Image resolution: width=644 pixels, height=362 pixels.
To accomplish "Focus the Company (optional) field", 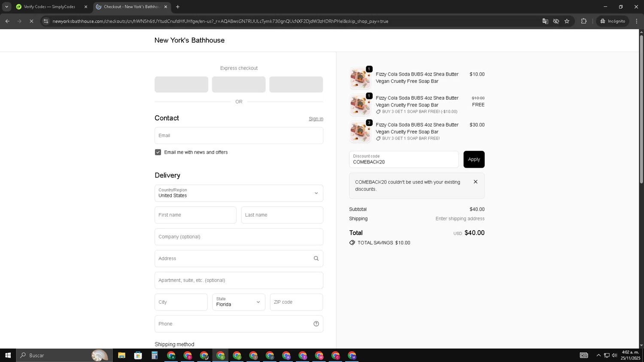I will click(239, 237).
